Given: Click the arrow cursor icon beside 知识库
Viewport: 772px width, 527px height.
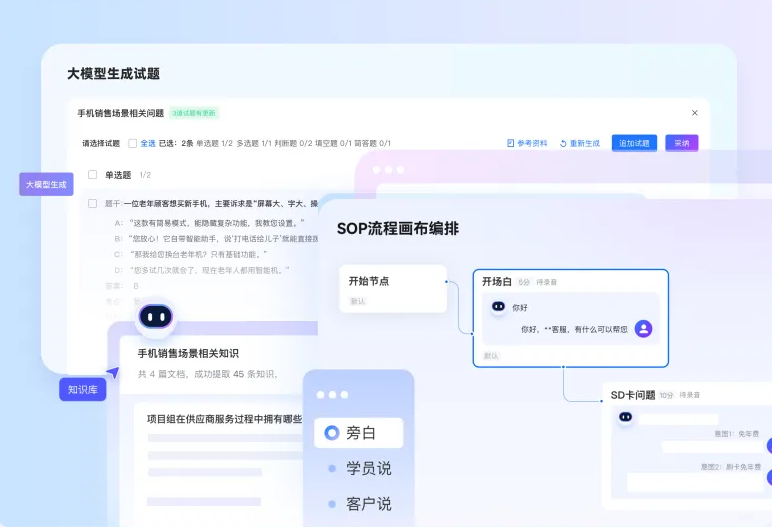Looking at the screenshot, I should pos(113,372).
